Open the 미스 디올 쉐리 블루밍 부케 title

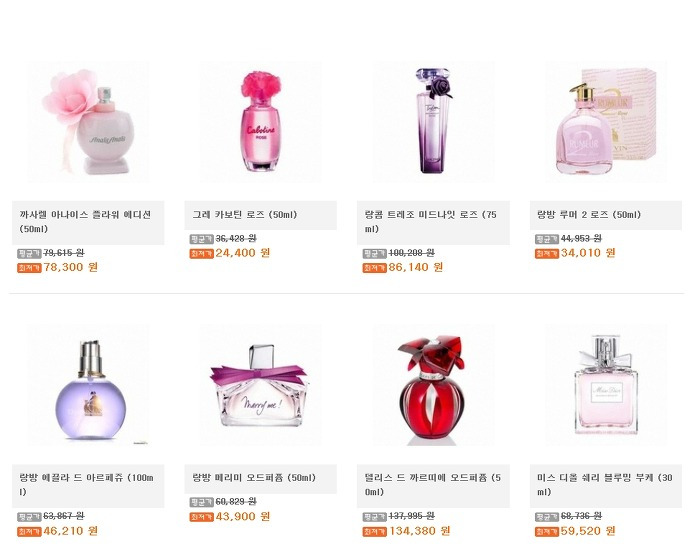[x=605, y=485]
